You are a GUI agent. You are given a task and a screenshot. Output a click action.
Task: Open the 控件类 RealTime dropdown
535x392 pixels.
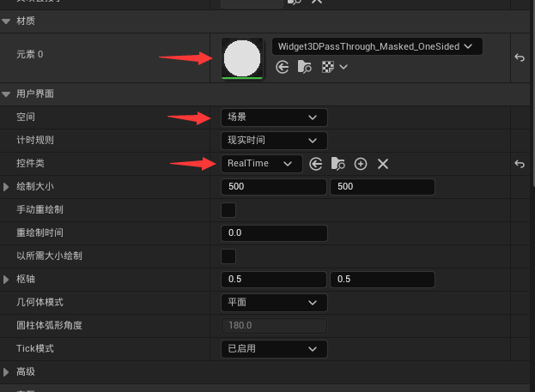click(x=261, y=164)
